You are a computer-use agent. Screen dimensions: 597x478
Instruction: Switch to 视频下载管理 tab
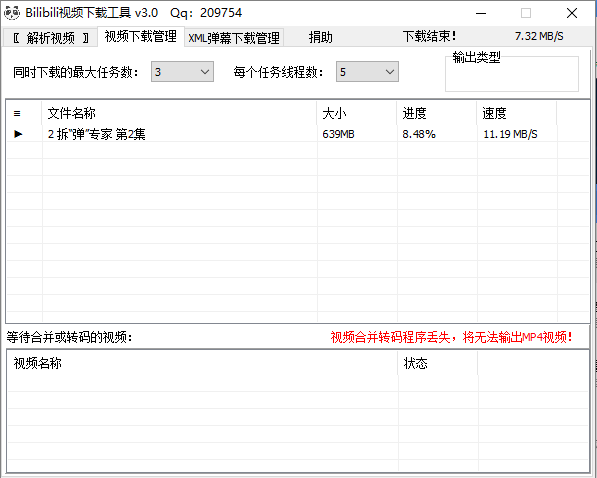coord(141,37)
